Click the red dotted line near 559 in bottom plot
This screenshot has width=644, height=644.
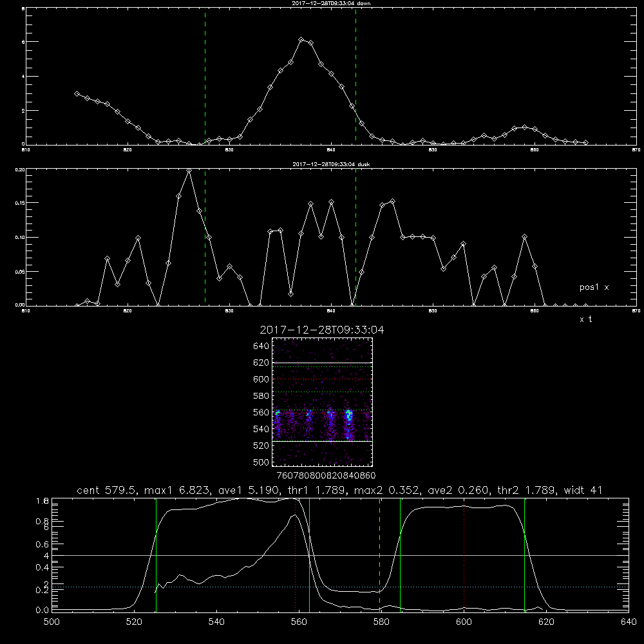[296, 554]
